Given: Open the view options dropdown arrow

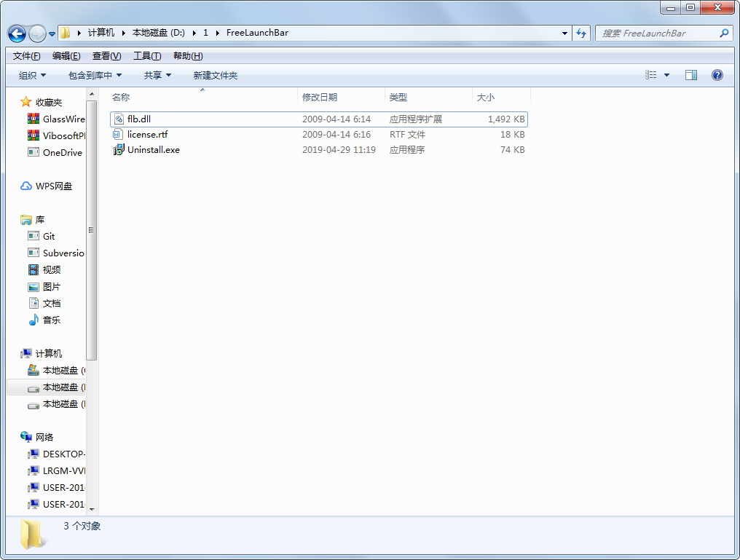Looking at the screenshot, I should pyautogui.click(x=666, y=75).
